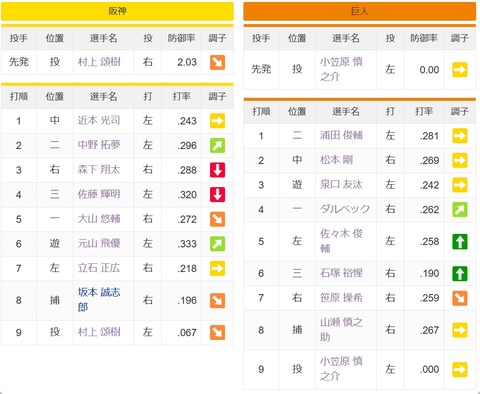Select the yellow 阪神 team header
This screenshot has width=480, height=394.
tap(117, 11)
